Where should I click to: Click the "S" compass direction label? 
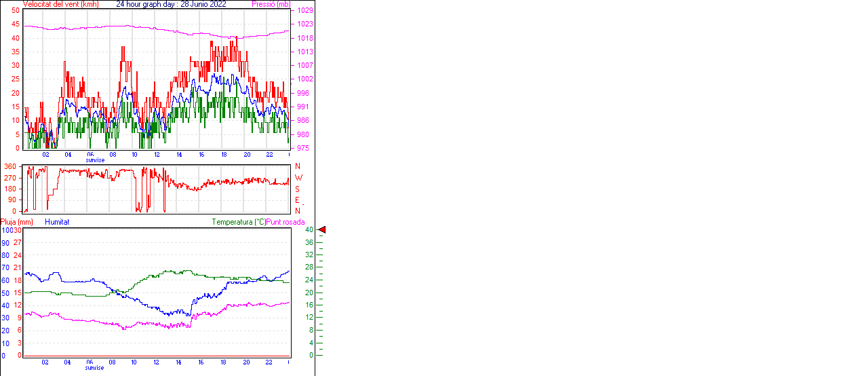point(297,189)
